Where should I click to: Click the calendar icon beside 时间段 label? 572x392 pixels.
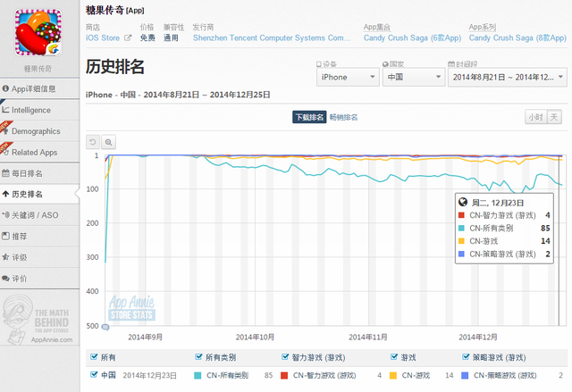[451, 64]
